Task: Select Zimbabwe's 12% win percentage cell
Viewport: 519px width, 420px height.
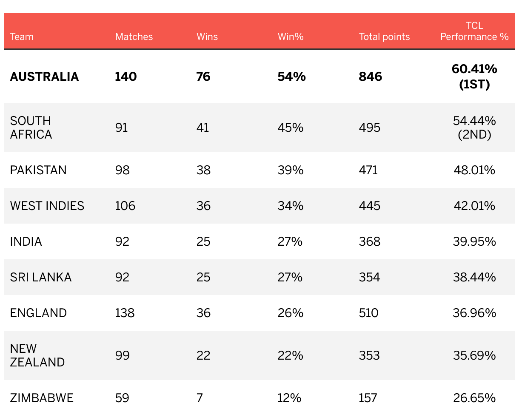Action: 289,398
